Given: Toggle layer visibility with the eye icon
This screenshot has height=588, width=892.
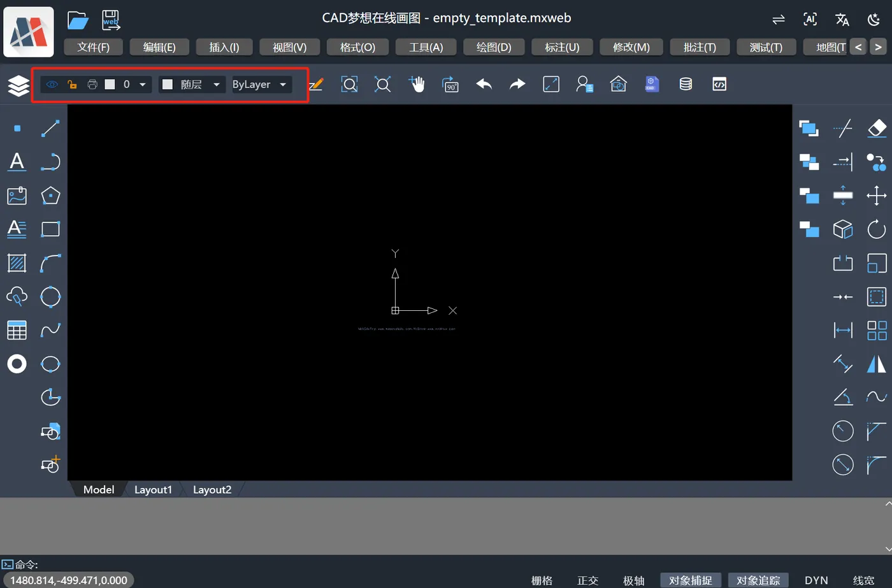Looking at the screenshot, I should (x=52, y=83).
